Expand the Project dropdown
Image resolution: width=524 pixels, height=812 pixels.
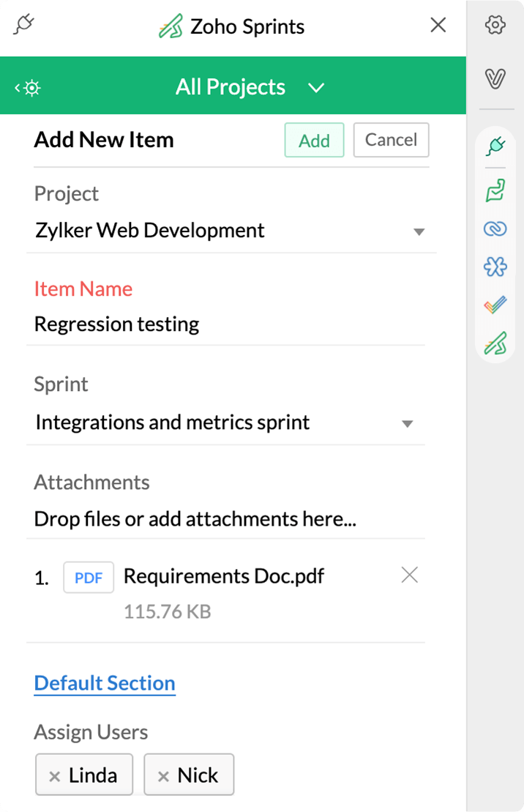[419, 232]
